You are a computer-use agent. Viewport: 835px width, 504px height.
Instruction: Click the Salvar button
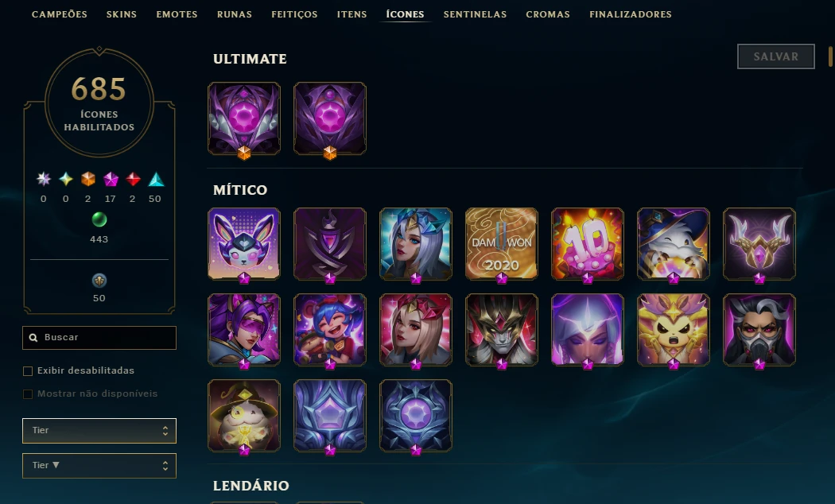pos(776,56)
